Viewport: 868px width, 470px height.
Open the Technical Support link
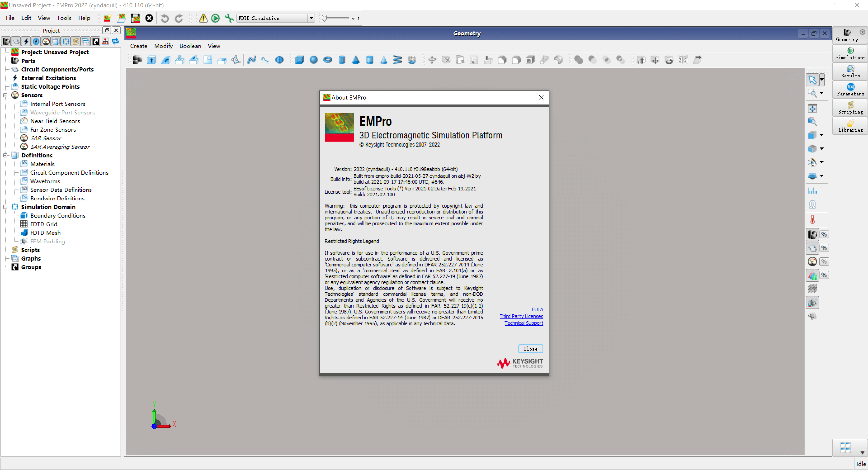[x=524, y=323]
